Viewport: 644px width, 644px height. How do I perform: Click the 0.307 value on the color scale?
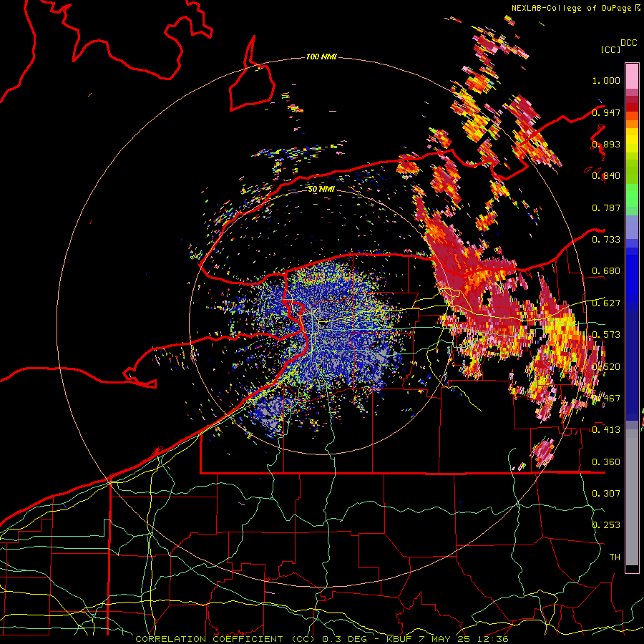click(606, 494)
